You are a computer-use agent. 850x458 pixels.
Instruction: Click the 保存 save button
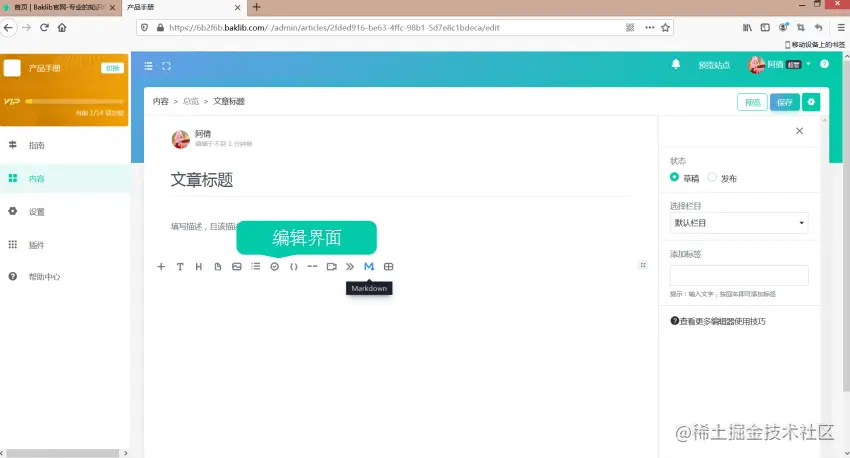(784, 102)
